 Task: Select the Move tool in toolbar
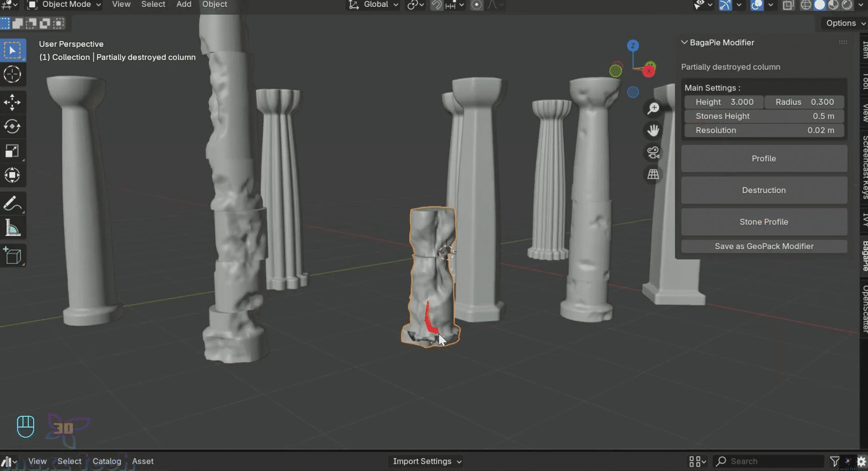pyautogui.click(x=12, y=102)
